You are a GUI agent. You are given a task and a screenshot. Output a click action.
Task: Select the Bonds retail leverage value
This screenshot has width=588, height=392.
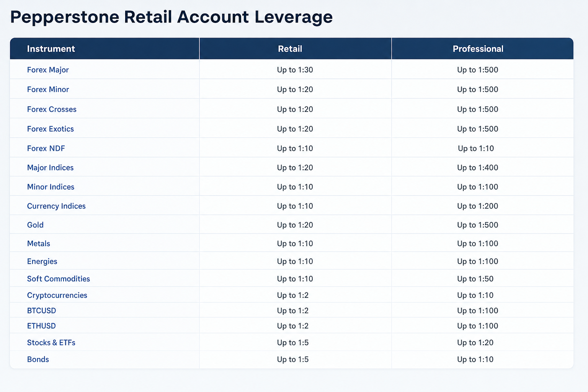coord(293,359)
